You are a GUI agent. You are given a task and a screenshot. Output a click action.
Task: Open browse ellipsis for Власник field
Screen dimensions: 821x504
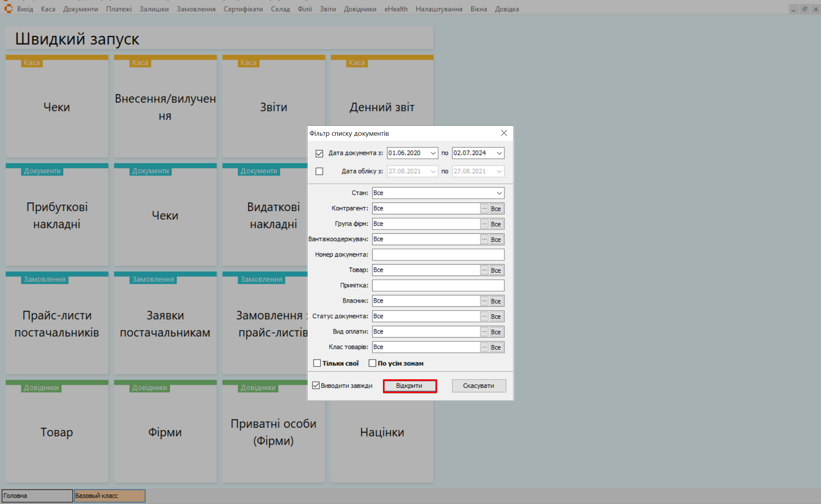click(x=484, y=301)
